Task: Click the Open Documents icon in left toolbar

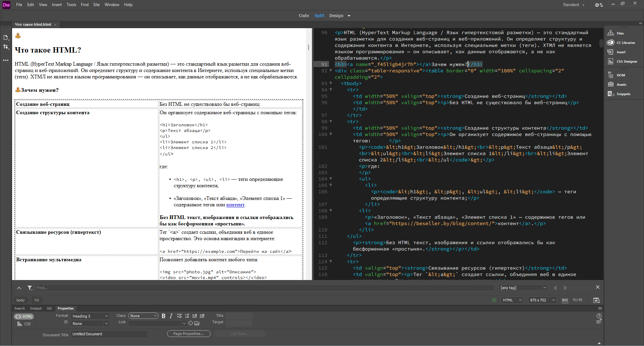Action: click(6, 38)
